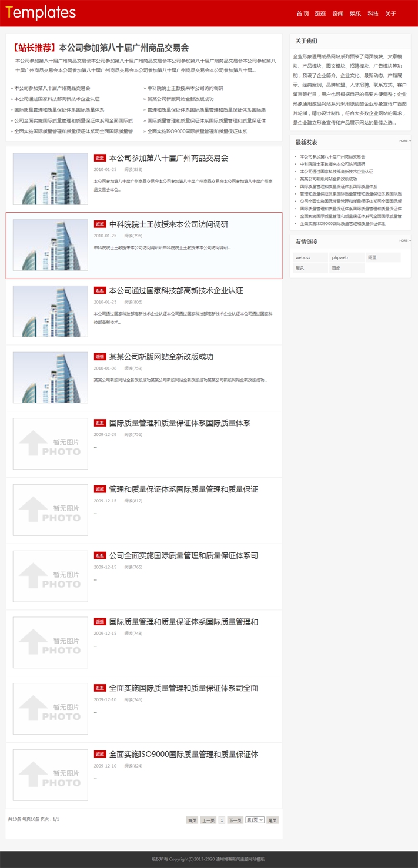Click the 上一页 pagination button
This screenshot has height=868, width=418.
pos(208,820)
